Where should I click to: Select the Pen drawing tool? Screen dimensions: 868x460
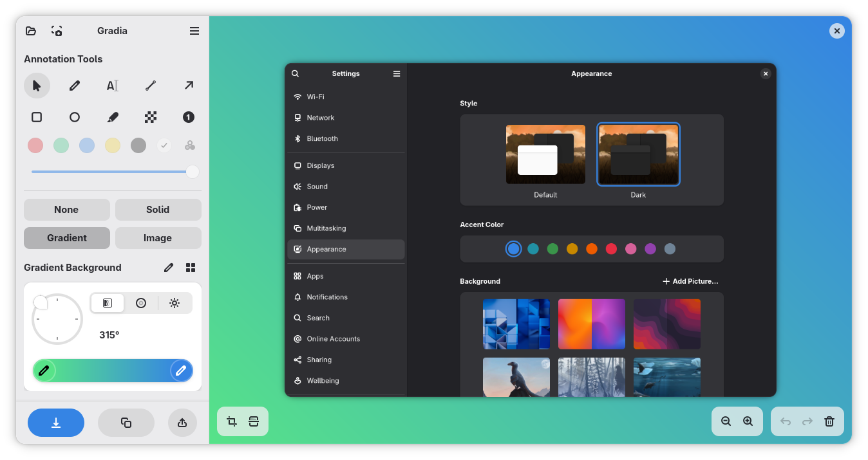[75, 86]
